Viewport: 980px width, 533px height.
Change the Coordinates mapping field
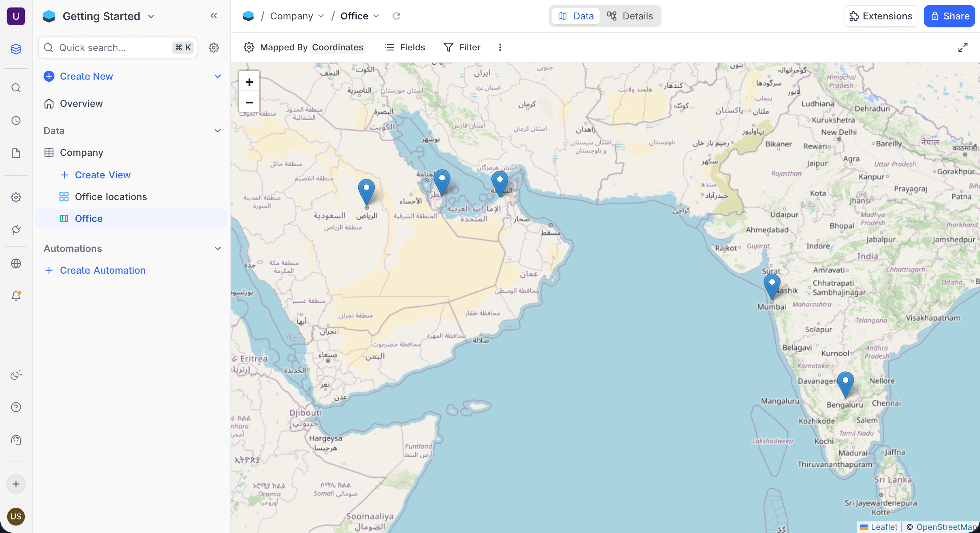coord(337,47)
